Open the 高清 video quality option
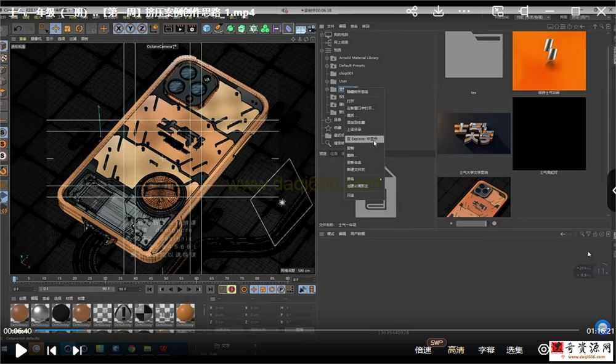The image size is (616, 364). (x=456, y=350)
